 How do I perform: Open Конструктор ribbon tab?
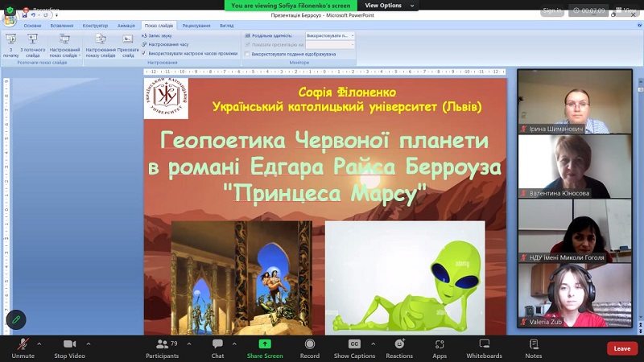(95, 26)
